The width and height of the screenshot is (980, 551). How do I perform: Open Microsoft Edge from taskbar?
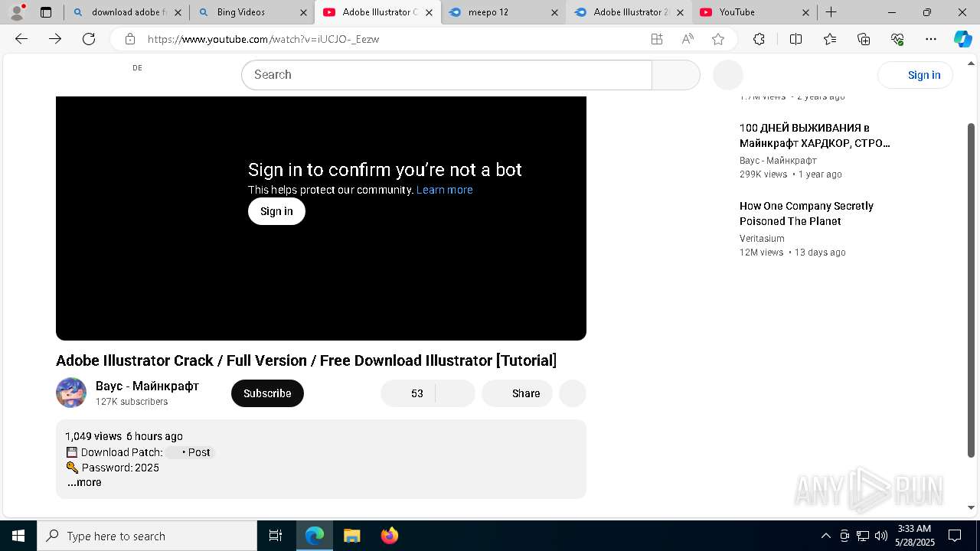(315, 536)
